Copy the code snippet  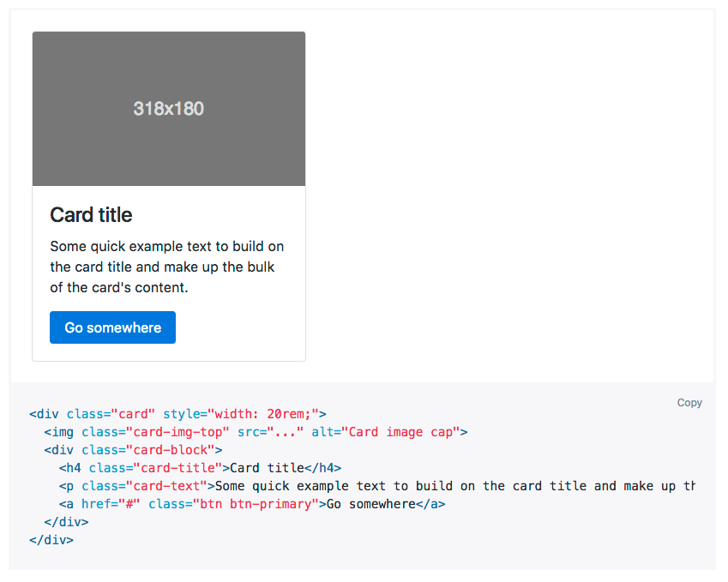coord(689,403)
